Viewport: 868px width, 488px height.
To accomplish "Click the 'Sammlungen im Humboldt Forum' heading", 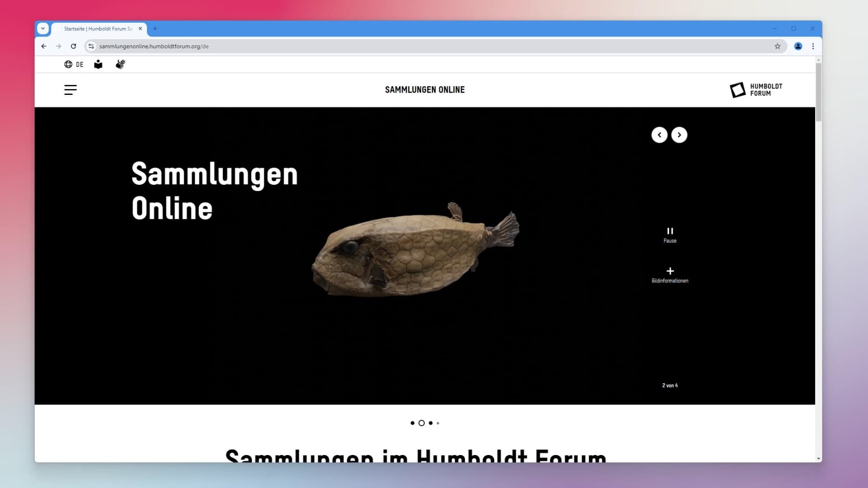I will click(416, 455).
